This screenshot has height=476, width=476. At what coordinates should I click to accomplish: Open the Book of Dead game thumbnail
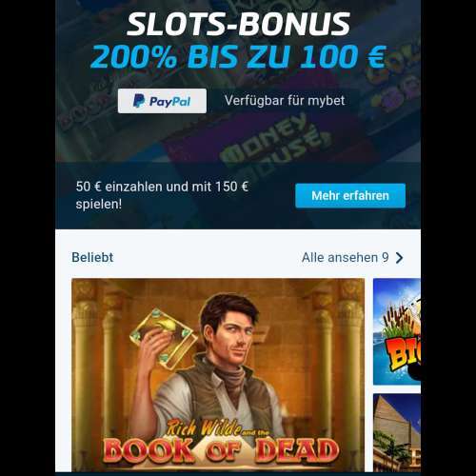coord(218,375)
